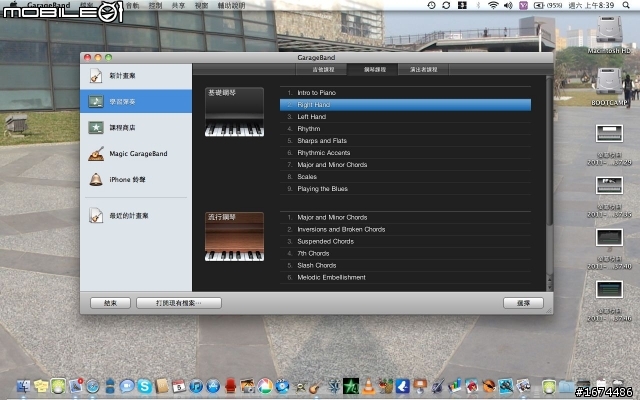The image size is (640, 400).
Task: Select the Suspended Chords lesson
Action: (405, 242)
